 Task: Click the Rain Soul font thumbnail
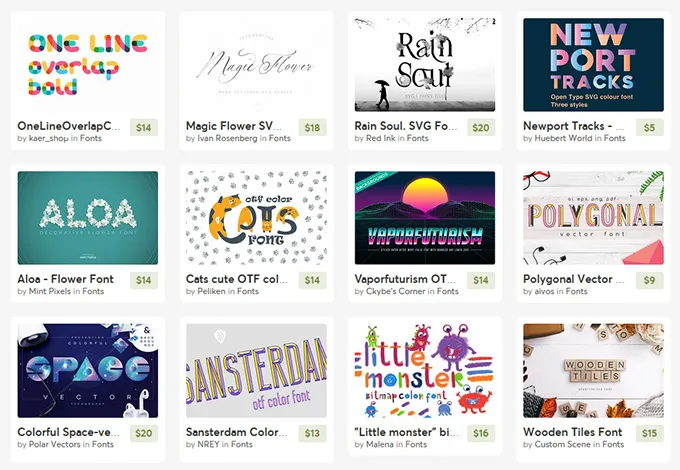tap(425, 65)
